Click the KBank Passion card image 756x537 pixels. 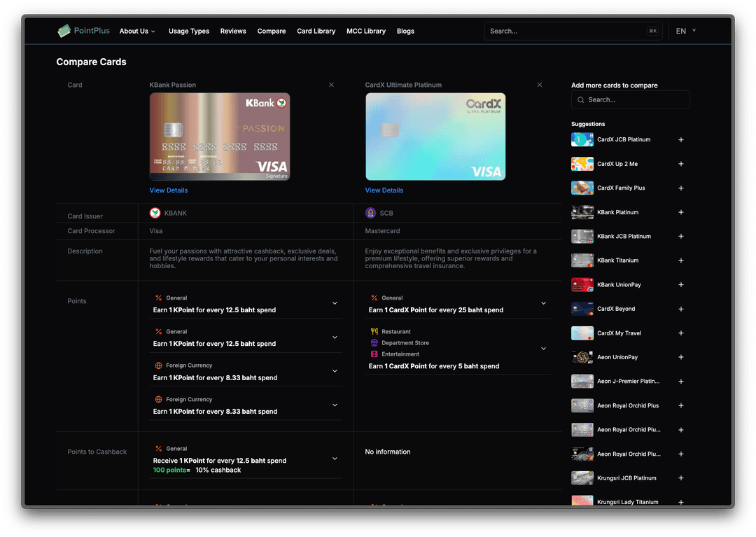point(219,137)
